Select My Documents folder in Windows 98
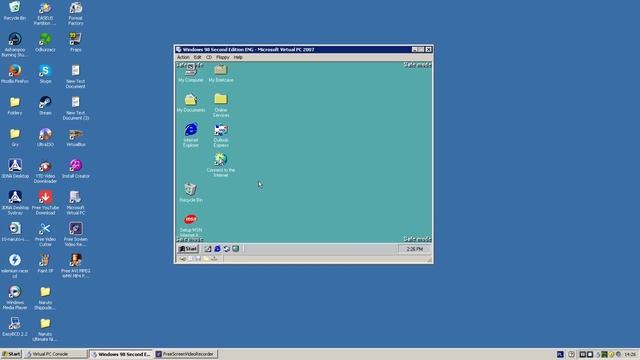This screenshot has height=360, width=640. click(191, 103)
